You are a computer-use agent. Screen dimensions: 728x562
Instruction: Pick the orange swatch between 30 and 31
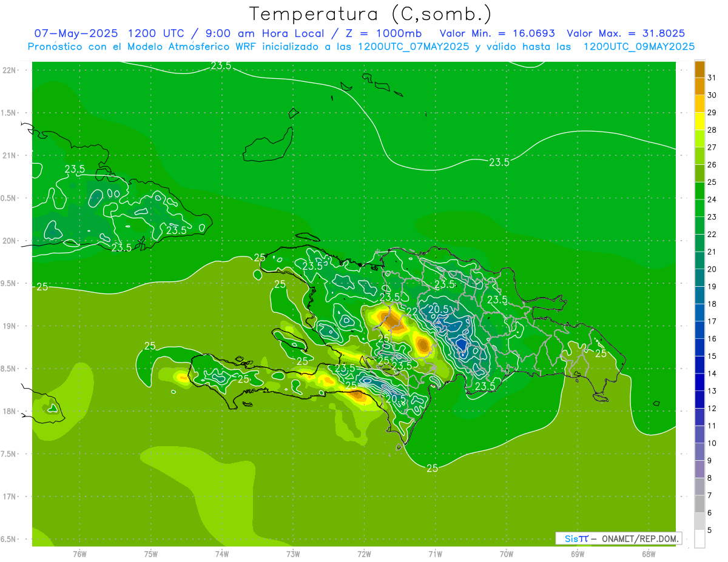pyautogui.click(x=699, y=87)
